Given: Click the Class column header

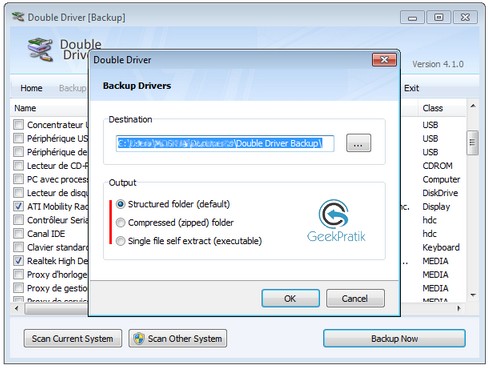Looking at the screenshot, I should [433, 108].
